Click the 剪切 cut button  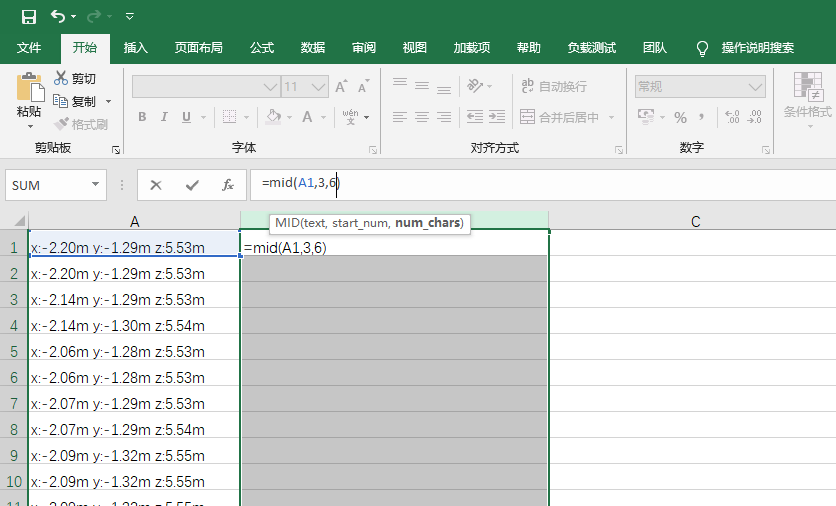(75, 78)
